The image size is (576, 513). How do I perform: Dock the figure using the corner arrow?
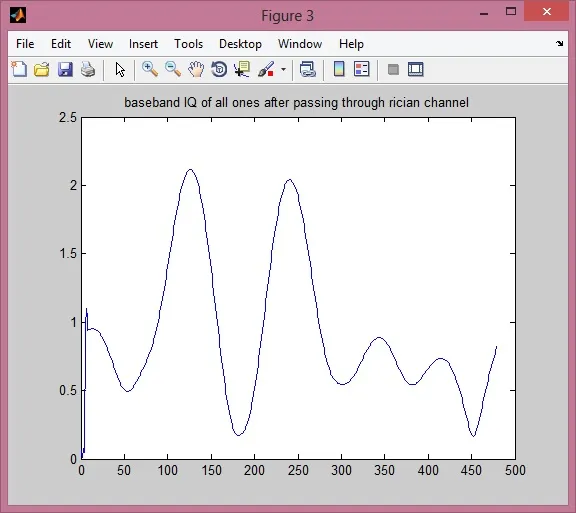coord(559,43)
